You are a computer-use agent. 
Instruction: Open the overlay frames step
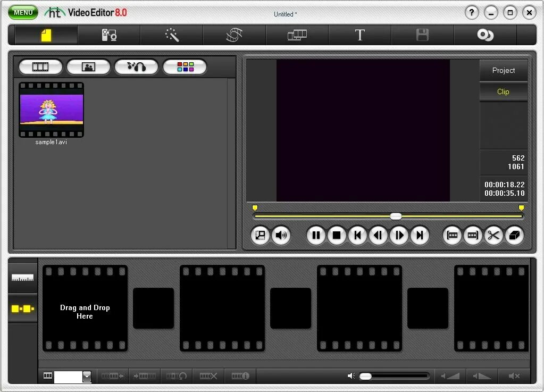(297, 35)
